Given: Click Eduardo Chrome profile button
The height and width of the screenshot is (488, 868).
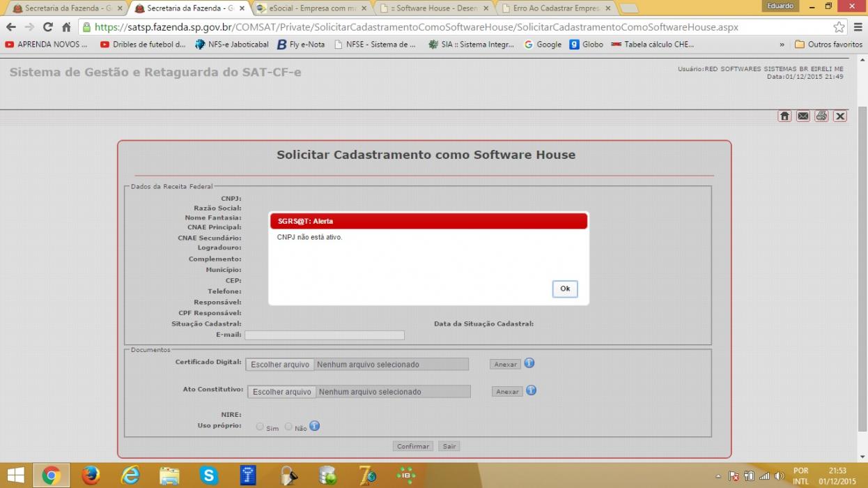Looking at the screenshot, I should 780,6.
